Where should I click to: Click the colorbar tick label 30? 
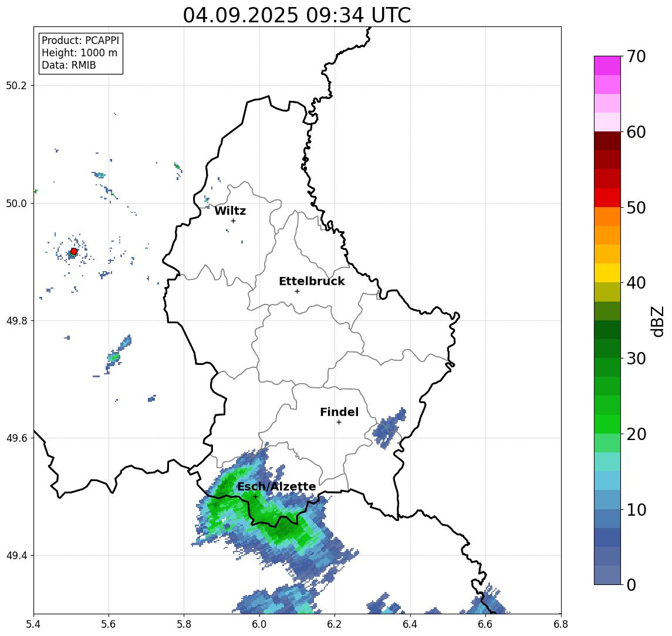pyautogui.click(x=636, y=358)
